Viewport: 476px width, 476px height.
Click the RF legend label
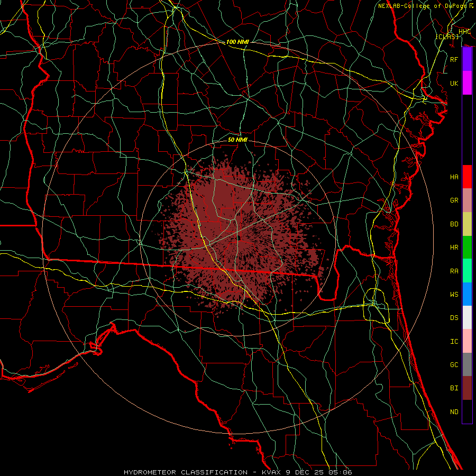tap(454, 59)
